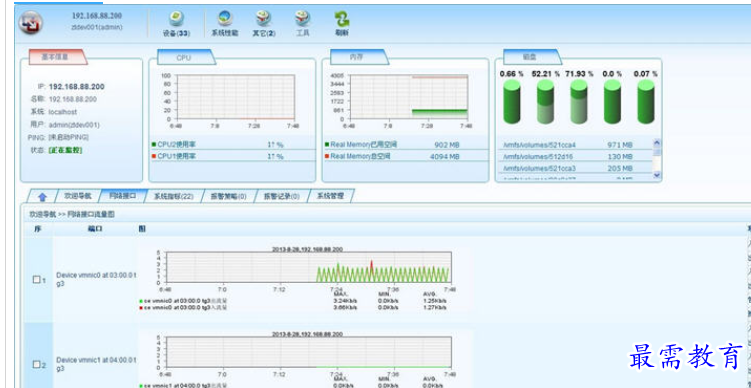751x388 pixels.
Task: Click the round red logo icon
Action: [x=31, y=23]
